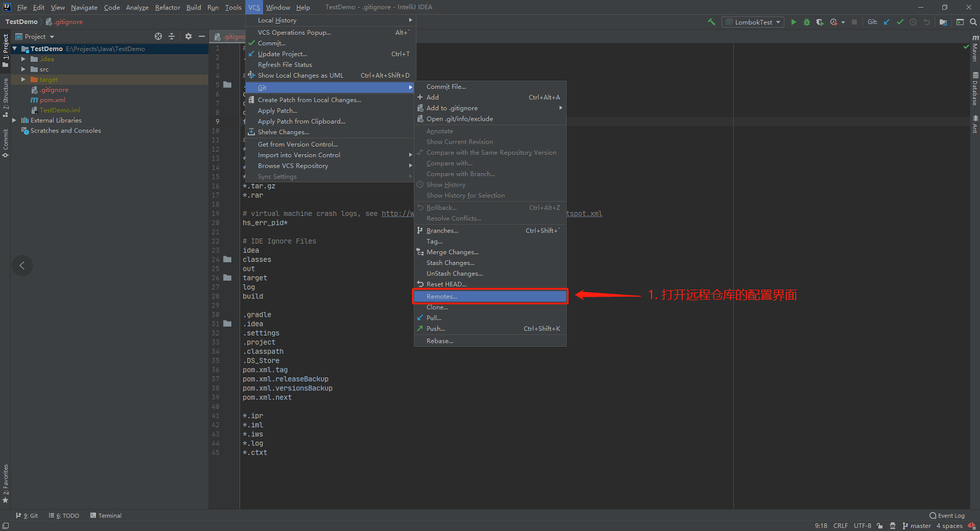Expand Browse VCS Repository submenu
The width and height of the screenshot is (980, 531).
331,165
